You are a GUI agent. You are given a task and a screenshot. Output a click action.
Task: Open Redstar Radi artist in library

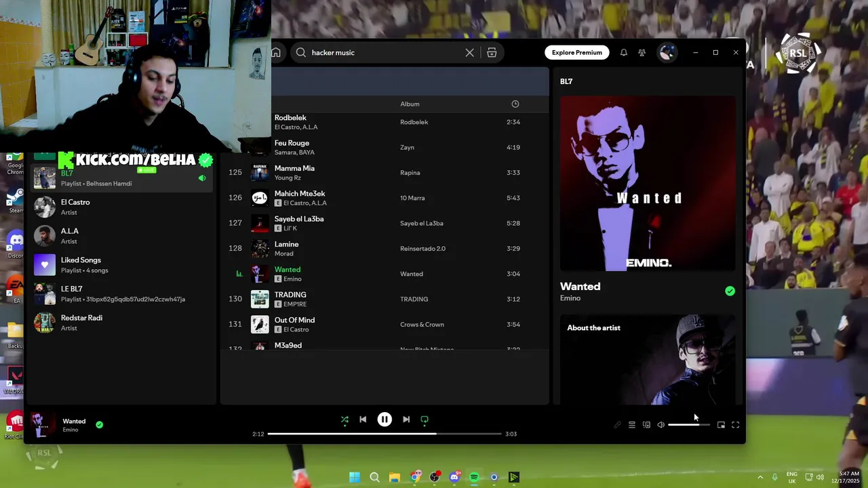click(x=122, y=323)
